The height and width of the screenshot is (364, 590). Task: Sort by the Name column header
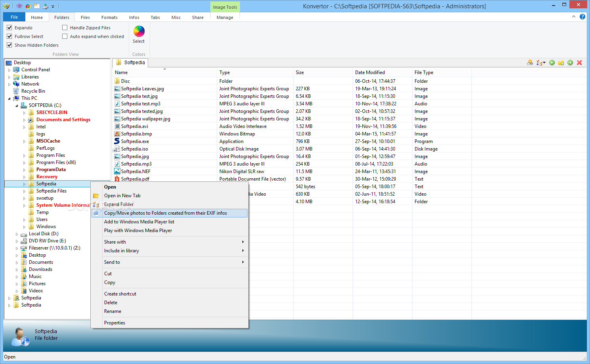pos(165,72)
